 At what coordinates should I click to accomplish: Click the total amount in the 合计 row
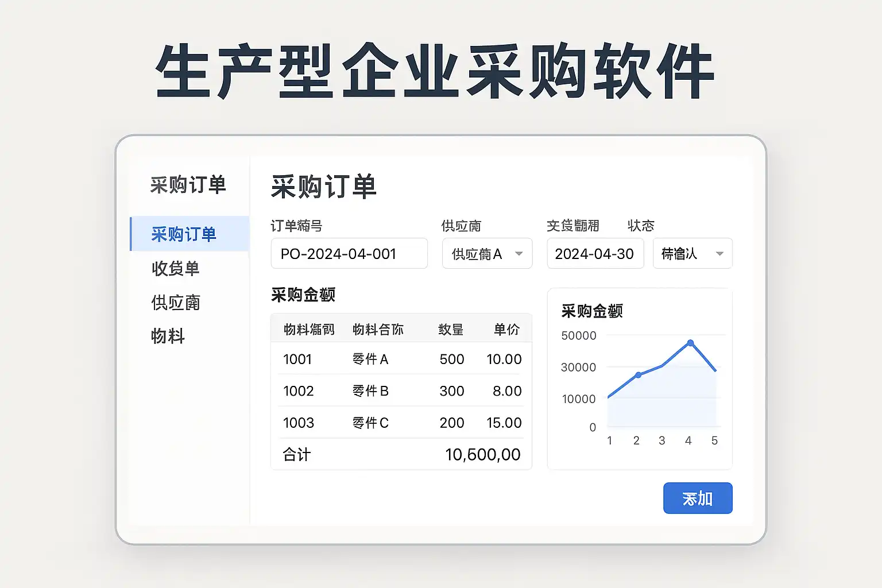[x=483, y=455]
